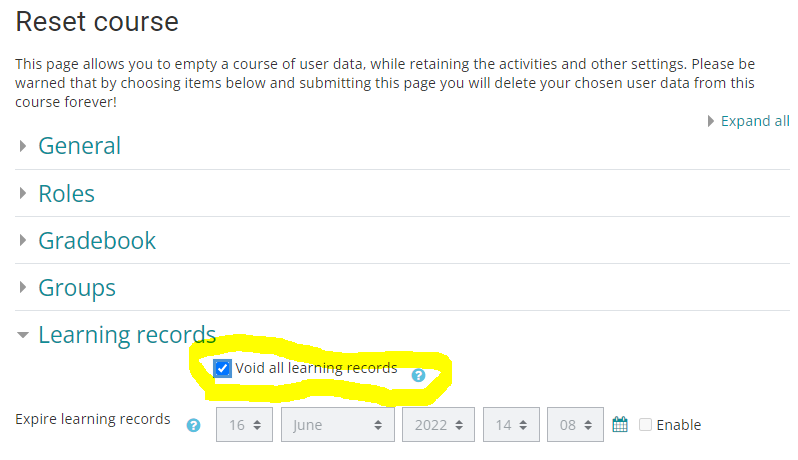Open the minute dropdown showing 08
This screenshot has height=460, width=798.
(575, 425)
